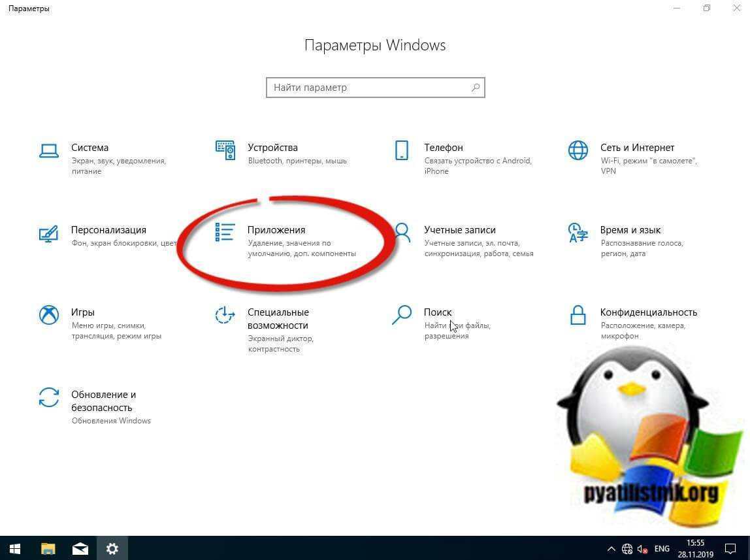Open the Приложения settings link
750x560 pixels.
click(276, 230)
